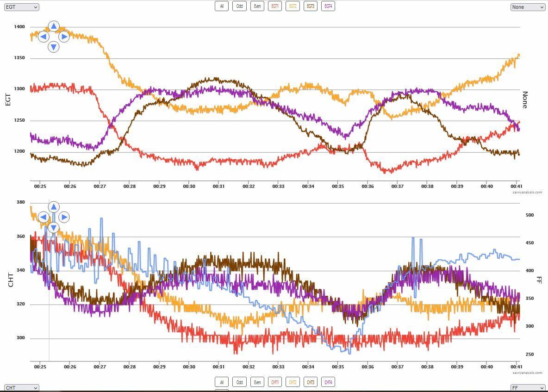Click the savvyanalysis.com label under CHT chart
548x392 pixels.
pos(527,373)
